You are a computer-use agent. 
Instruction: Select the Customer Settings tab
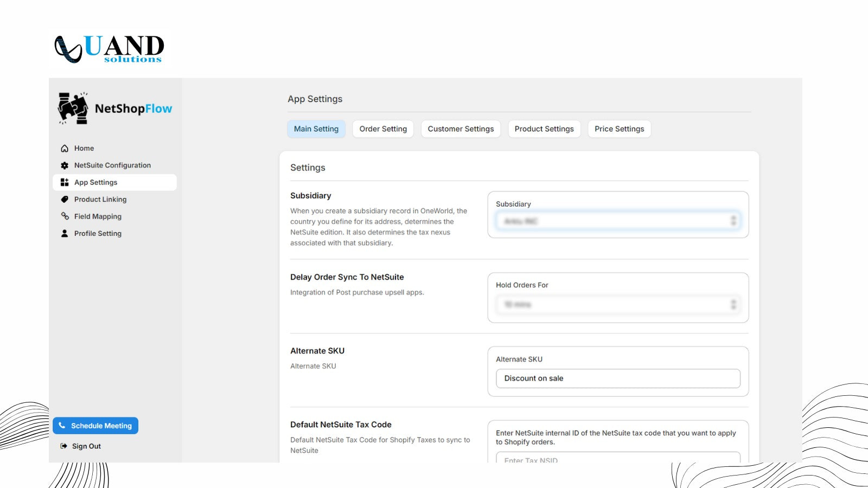(x=460, y=129)
